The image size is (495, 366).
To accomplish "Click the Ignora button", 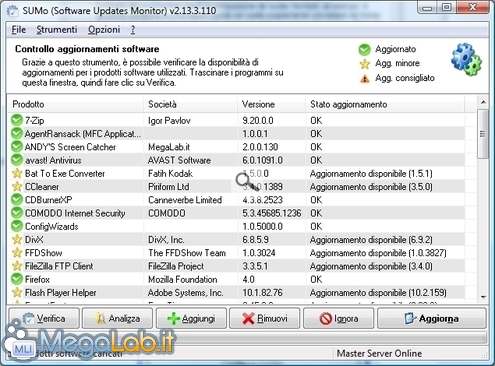I will click(338, 318).
